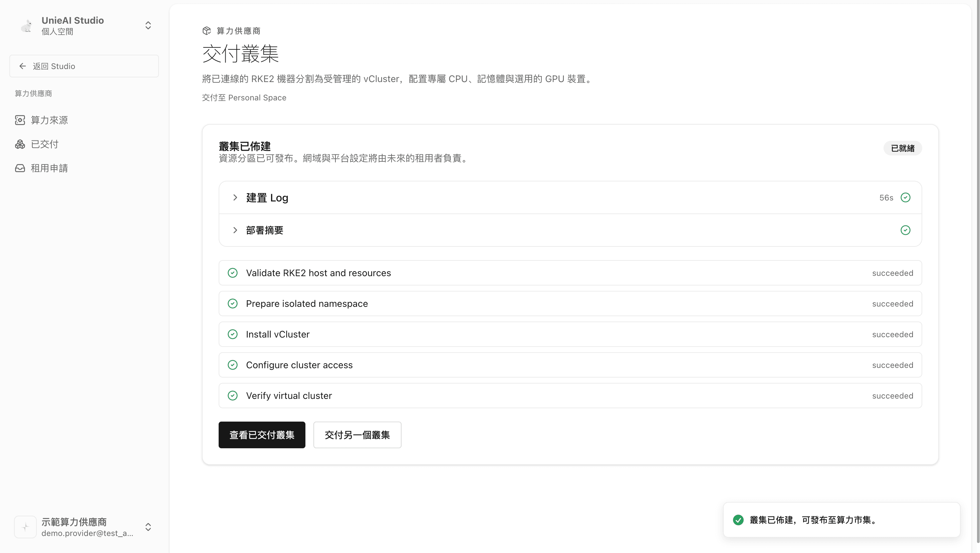Click the 算力來源 sidebar icon
980x553 pixels.
[x=20, y=120]
